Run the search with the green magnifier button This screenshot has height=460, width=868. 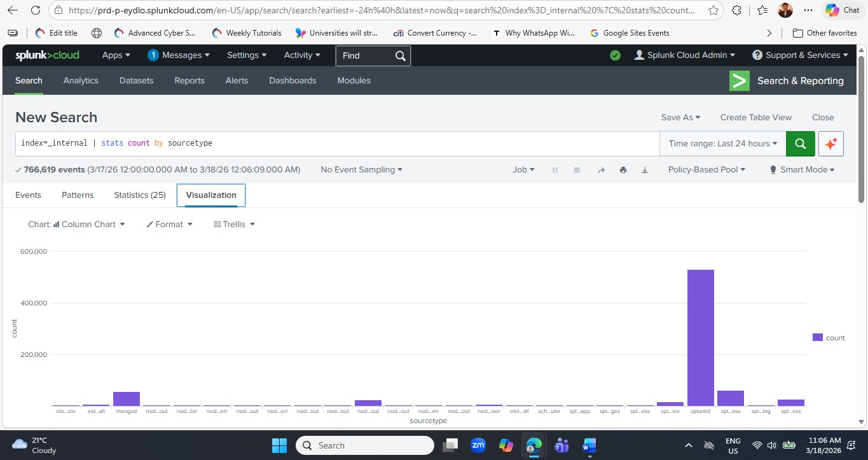800,144
